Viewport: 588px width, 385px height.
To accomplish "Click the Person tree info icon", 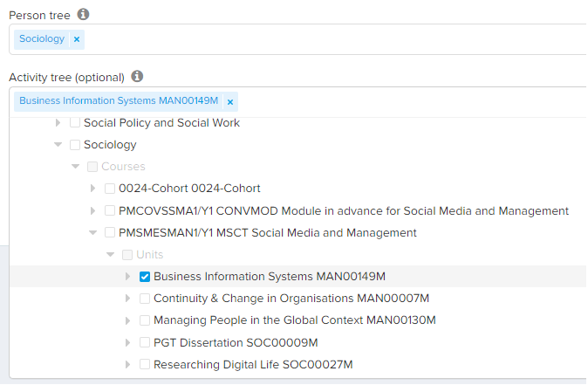I will point(83,15).
